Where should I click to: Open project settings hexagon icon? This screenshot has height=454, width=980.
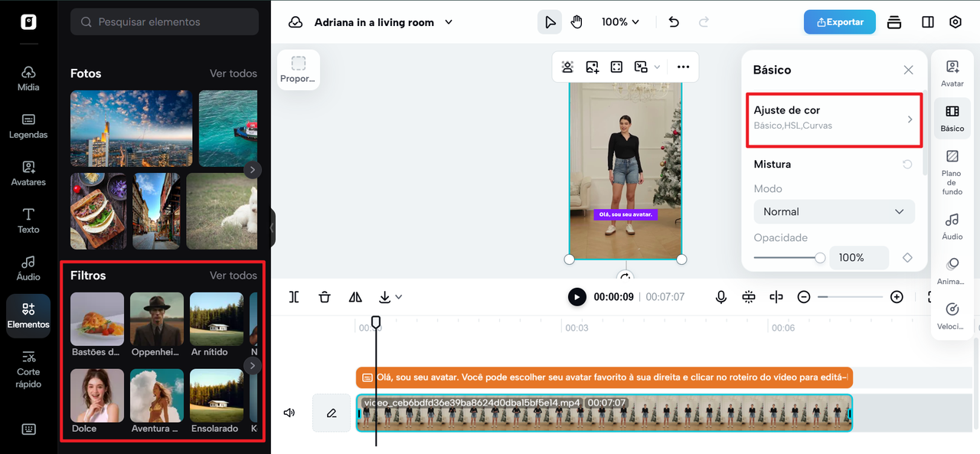955,22
